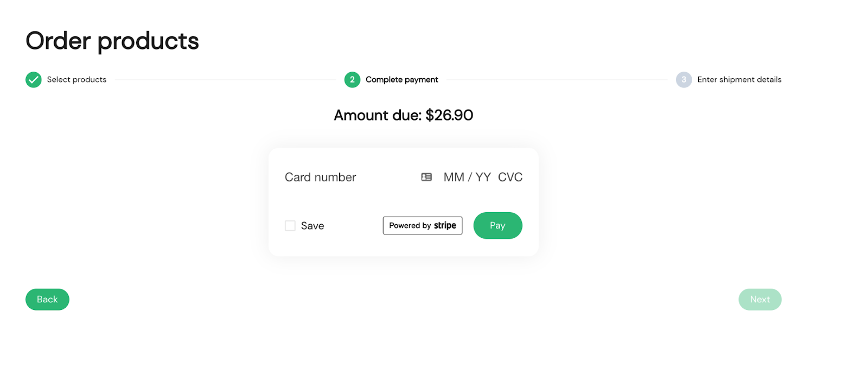Click the line between steps 2 and 3

(557, 80)
